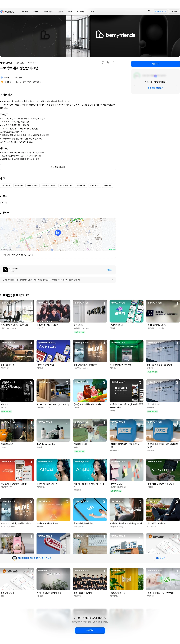Bookmark the 경영지원팀(재무/회계) card
Viewport: 180px width, 644px height.
point(104,571)
